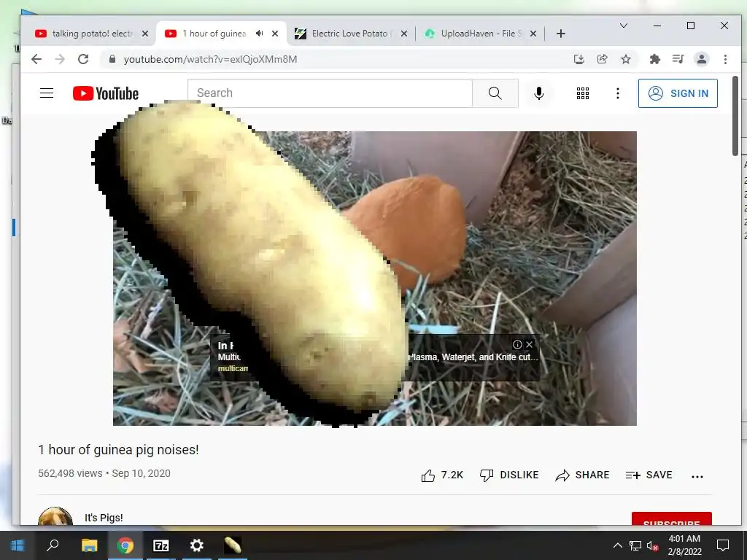Image resolution: width=747 pixels, height=560 pixels.
Task: Open the YouTube guide hamburger menu
Action: (x=47, y=93)
